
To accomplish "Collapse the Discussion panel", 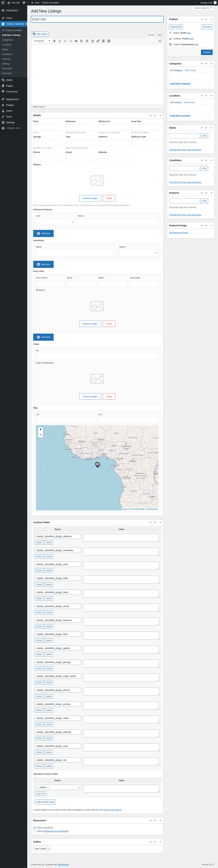I will [x=160, y=820].
